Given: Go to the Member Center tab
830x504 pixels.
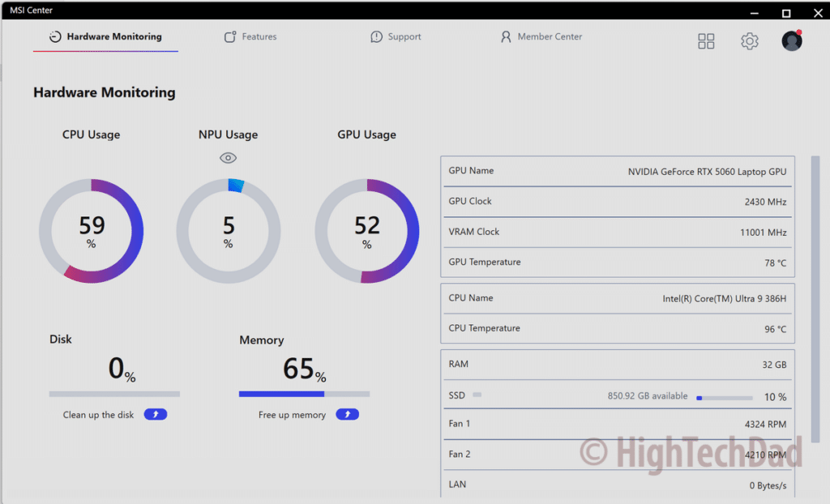Looking at the screenshot, I should click(541, 36).
